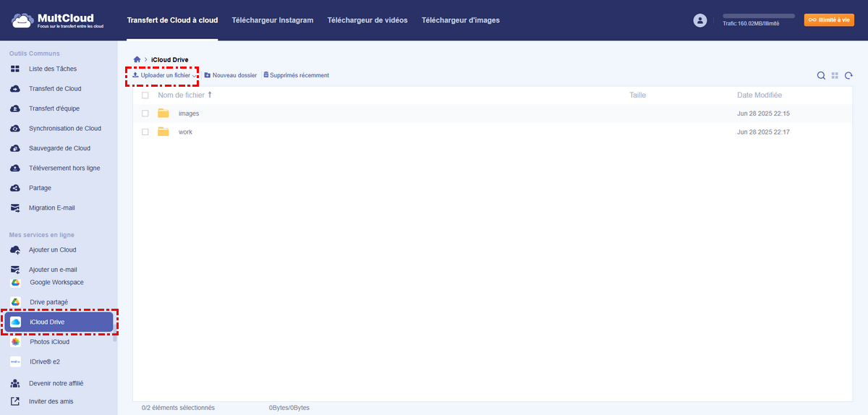This screenshot has width=868, height=415.
Task: Open Téléchargeur de vidéos tab
Action: [367, 20]
